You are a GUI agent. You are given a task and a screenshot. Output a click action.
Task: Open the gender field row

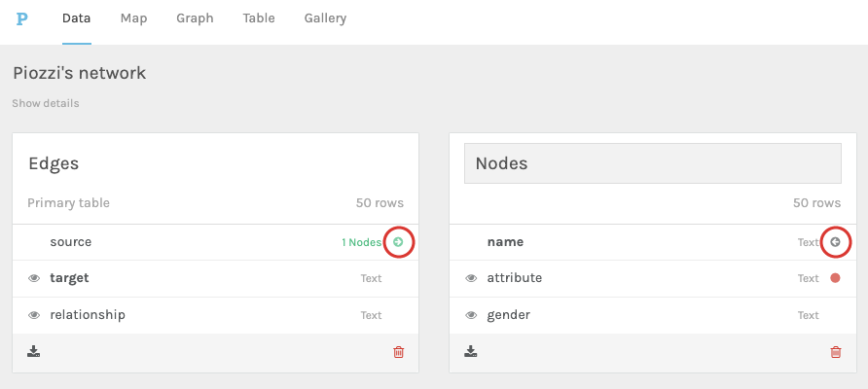[x=653, y=315]
